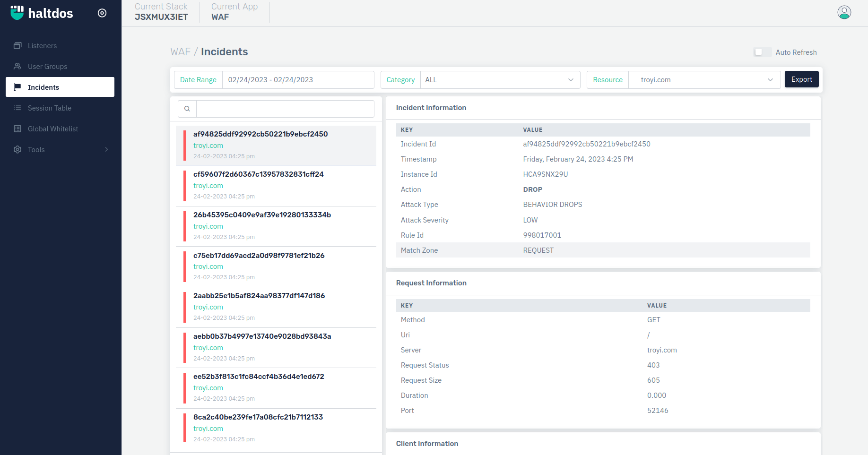Click Timestamp value Friday, February 24, 2023
Screen dimensions: 868x455
point(578,159)
